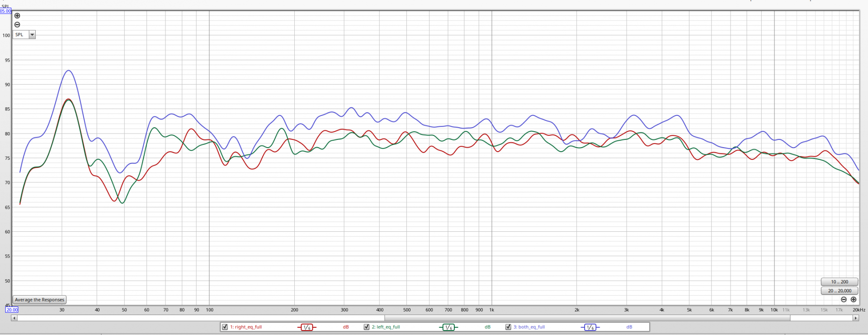Viewport: 868px width, 335px height.
Task: Click the '1: right_eq_full' legend label
Action: [x=246, y=327]
